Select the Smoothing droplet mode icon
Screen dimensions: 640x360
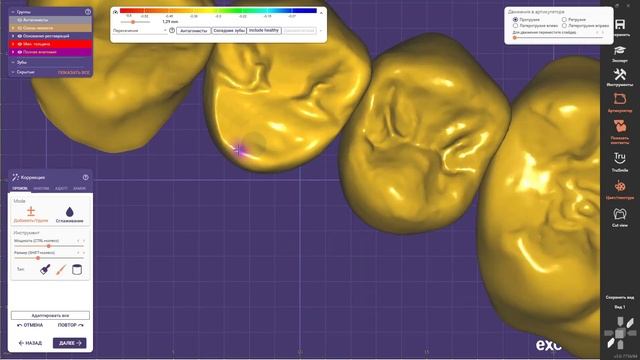tap(69, 211)
